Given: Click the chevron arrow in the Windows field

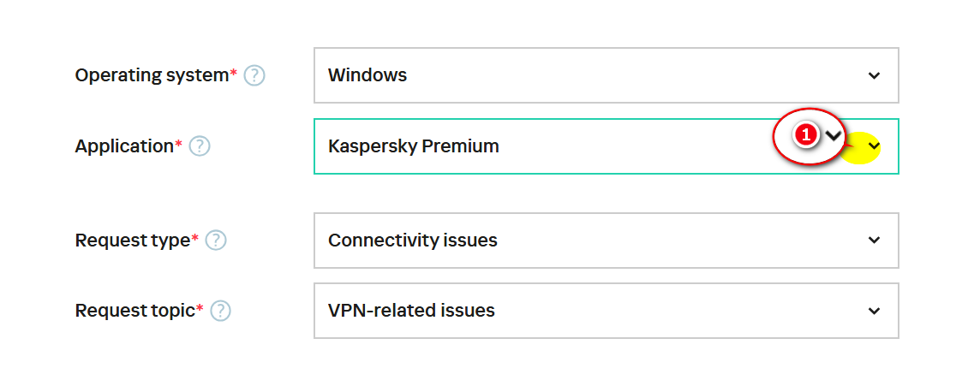Looking at the screenshot, I should 874,75.
